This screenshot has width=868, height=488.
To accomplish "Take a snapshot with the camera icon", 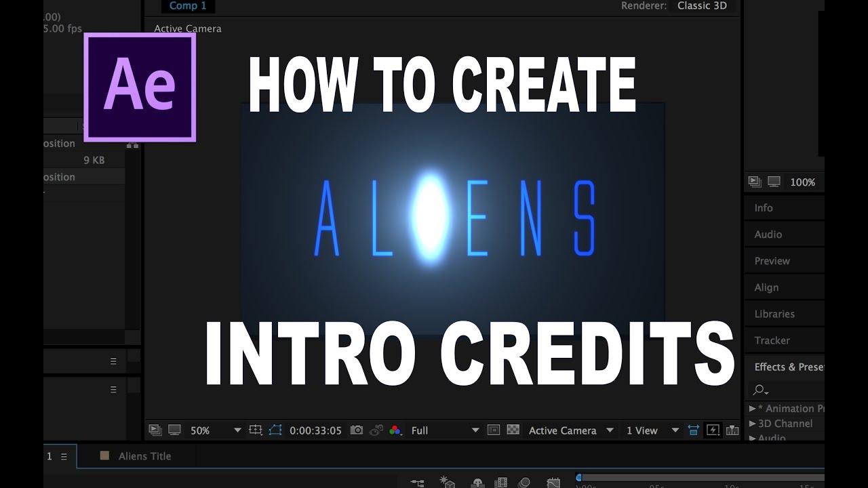I will (357, 430).
